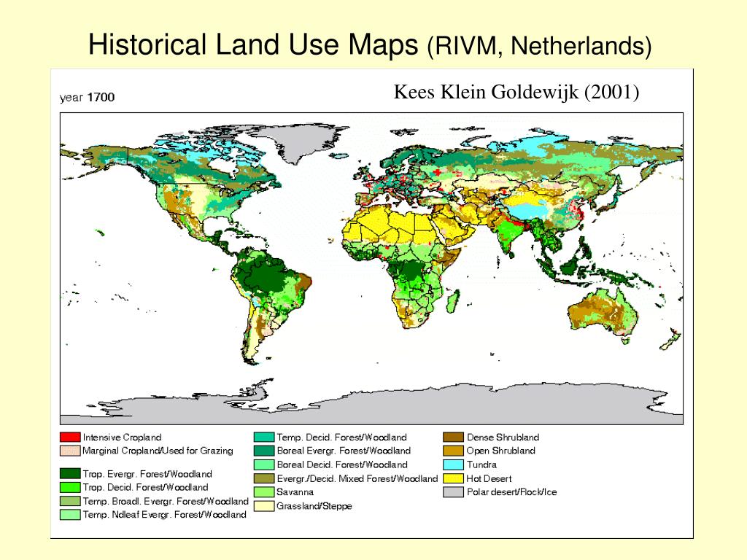
Task: Click the 'Intensive Cropland' legend label
Action: pos(122,437)
